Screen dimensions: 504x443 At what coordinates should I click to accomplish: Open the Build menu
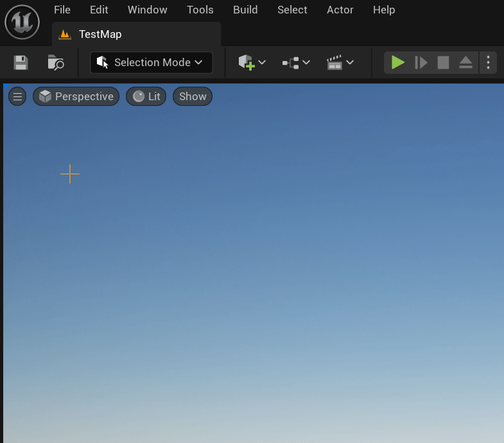(245, 10)
